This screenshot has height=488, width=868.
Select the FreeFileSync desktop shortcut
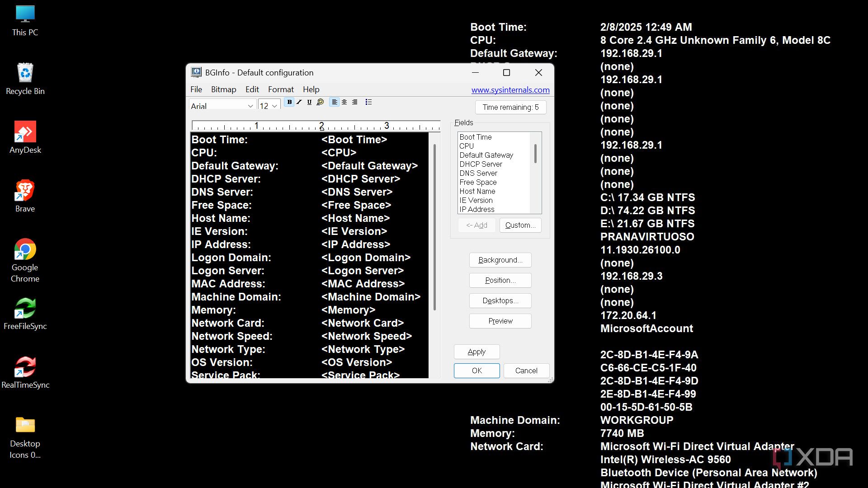[x=25, y=314]
